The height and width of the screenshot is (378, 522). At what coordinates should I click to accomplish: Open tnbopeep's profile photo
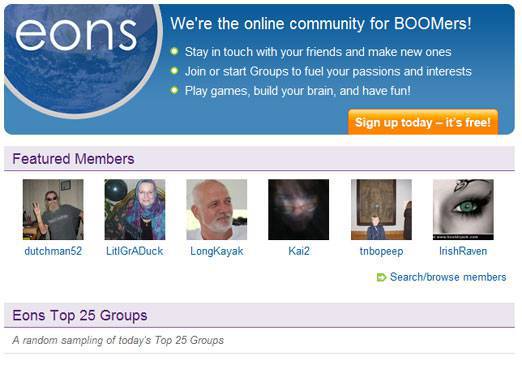(x=381, y=210)
